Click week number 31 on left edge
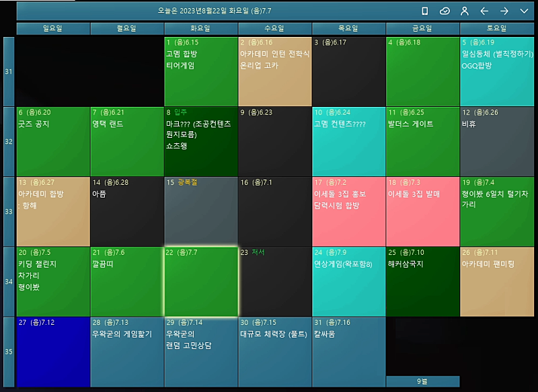 9,71
